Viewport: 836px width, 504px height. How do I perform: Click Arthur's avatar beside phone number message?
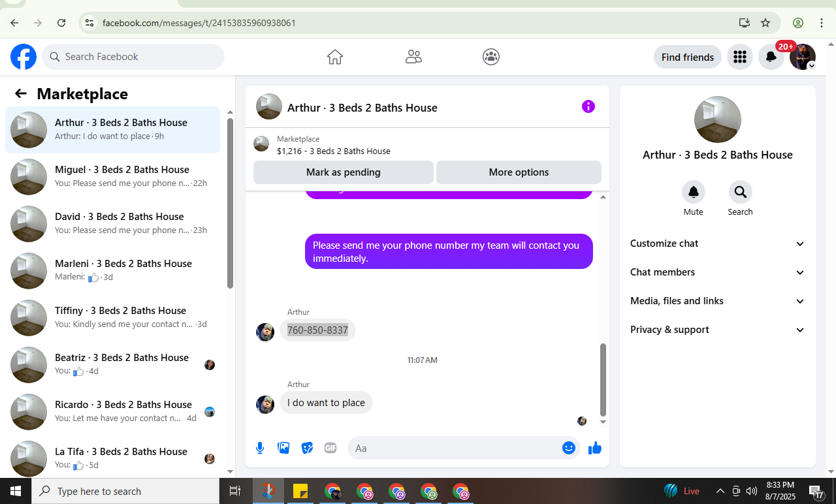[265, 332]
